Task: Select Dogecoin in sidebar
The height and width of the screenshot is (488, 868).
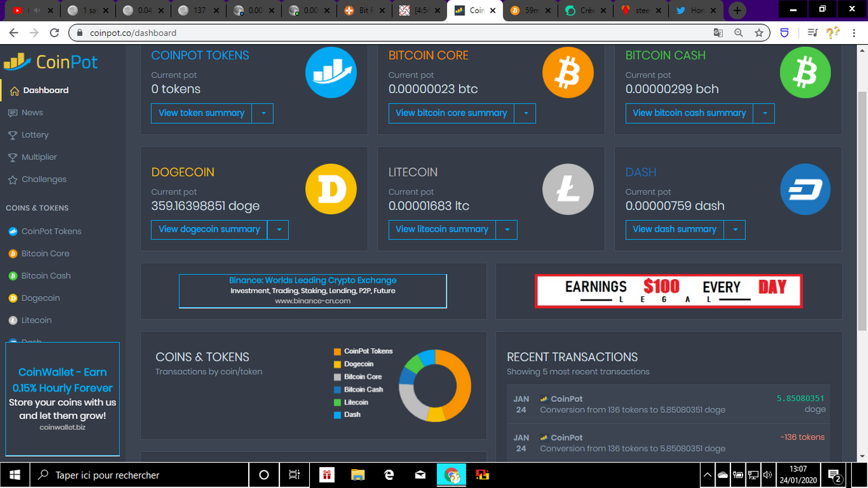Action: 41,298
